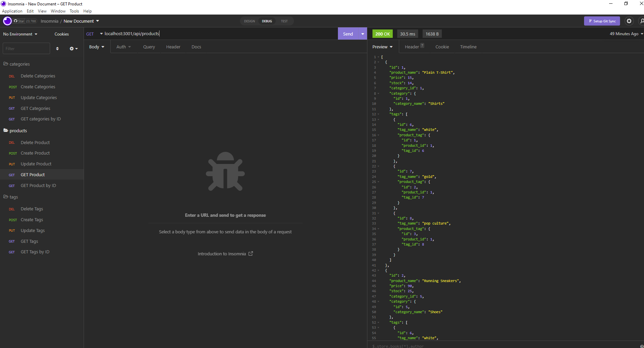Click the Insomnia logo in top-left
Screen dimensions: 644x348
pos(7,21)
